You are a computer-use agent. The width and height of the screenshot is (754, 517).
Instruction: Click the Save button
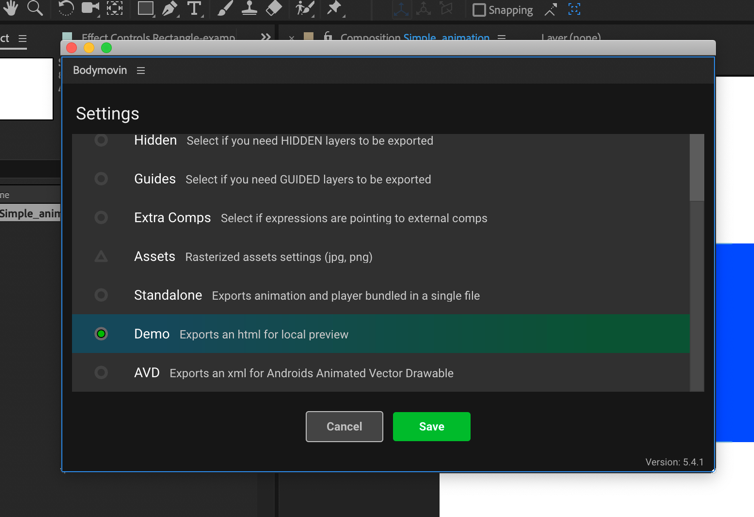(431, 427)
